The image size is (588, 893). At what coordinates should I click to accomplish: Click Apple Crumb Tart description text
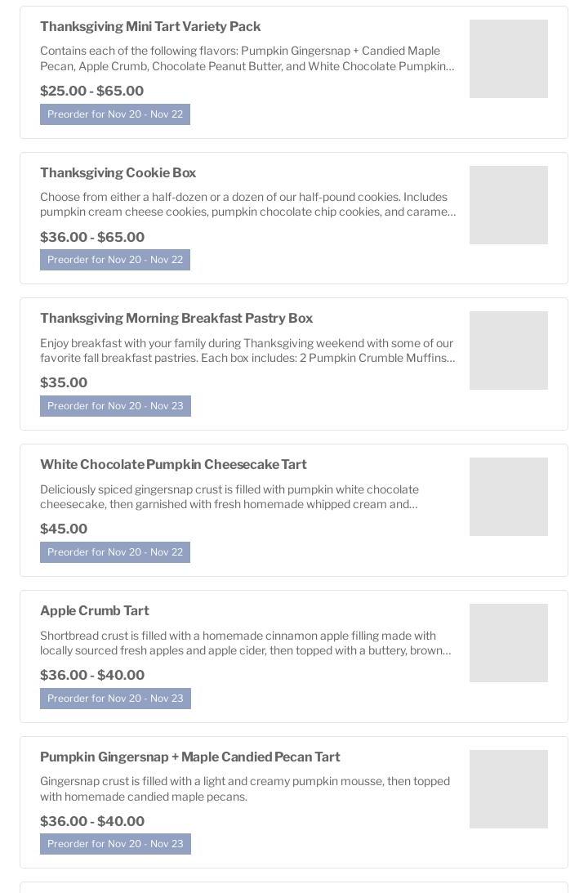(x=245, y=643)
